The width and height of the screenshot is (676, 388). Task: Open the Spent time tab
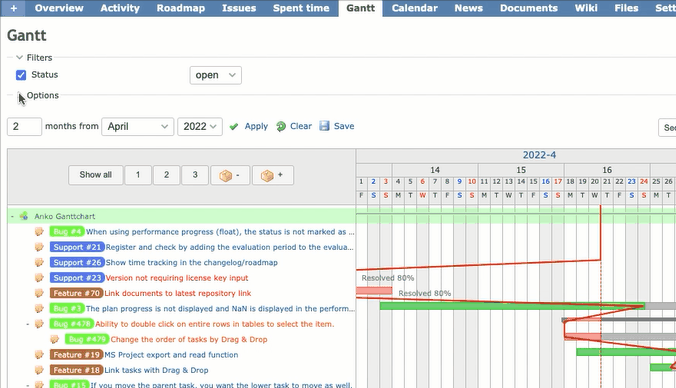point(301,8)
